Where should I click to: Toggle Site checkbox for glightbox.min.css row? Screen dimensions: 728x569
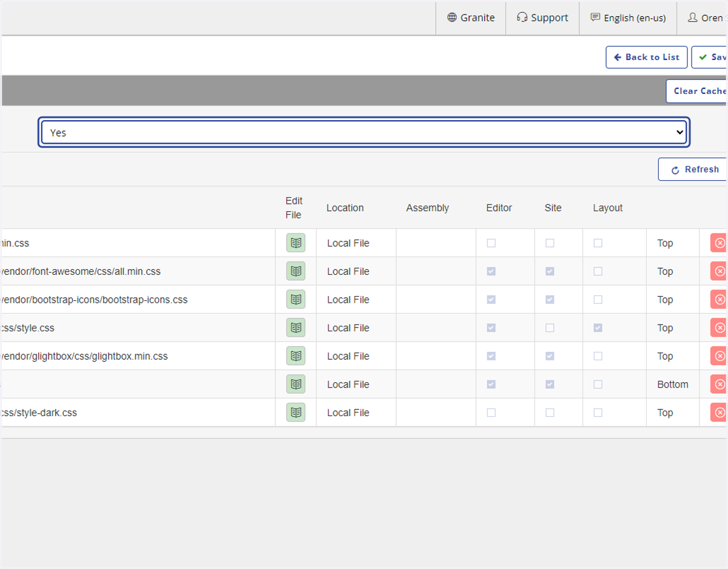(x=550, y=356)
